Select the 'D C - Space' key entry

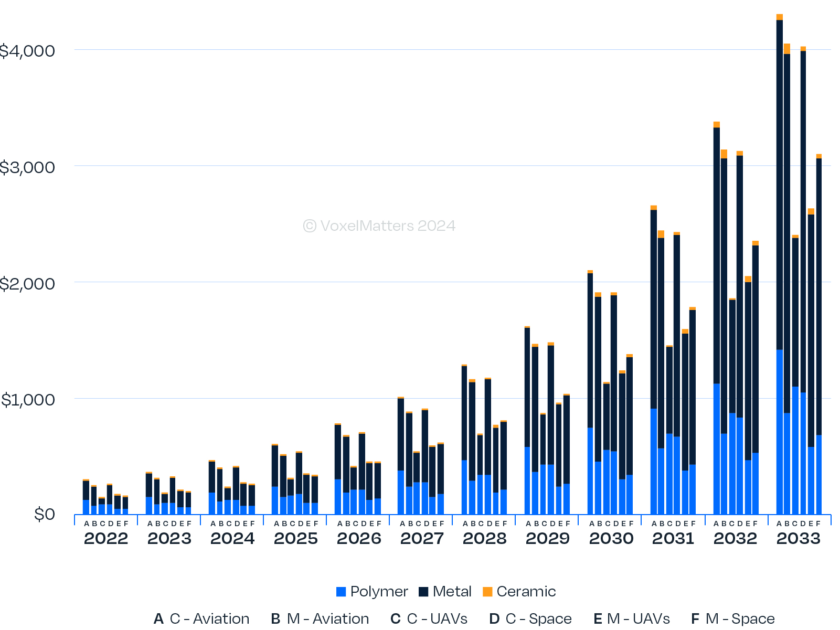pyautogui.click(x=530, y=619)
